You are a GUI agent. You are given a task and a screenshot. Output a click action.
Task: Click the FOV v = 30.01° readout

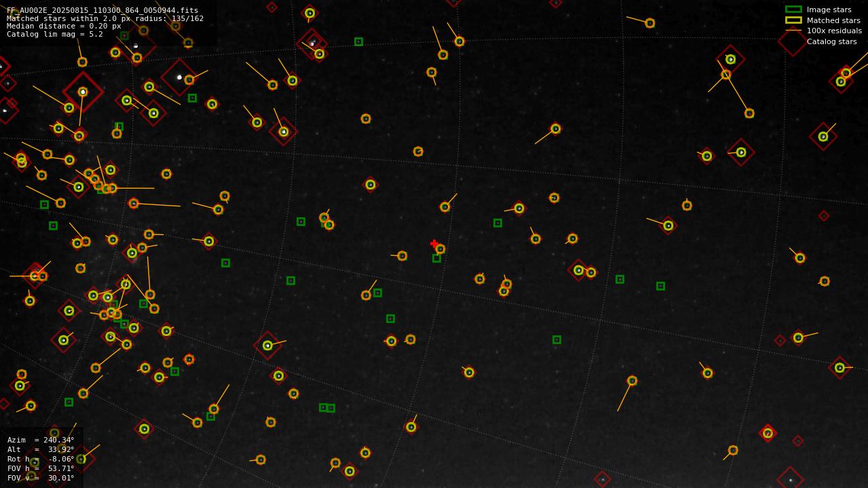tap(41, 478)
